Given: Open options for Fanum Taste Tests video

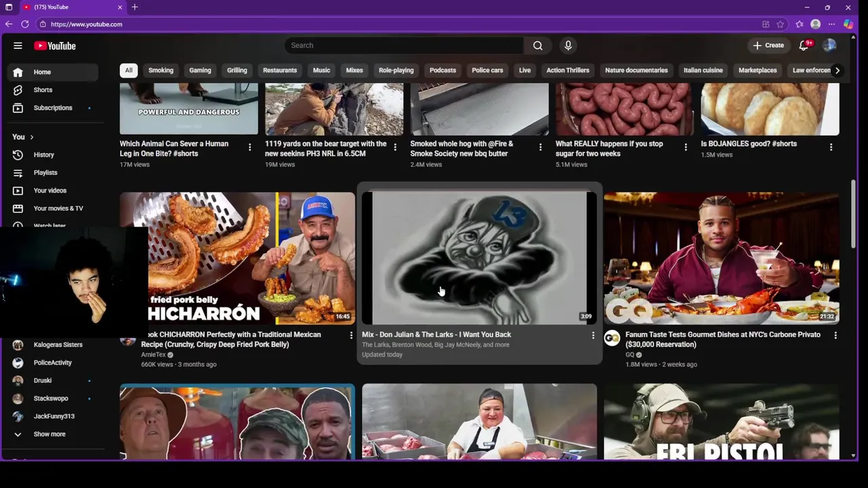Looking at the screenshot, I should click(835, 335).
